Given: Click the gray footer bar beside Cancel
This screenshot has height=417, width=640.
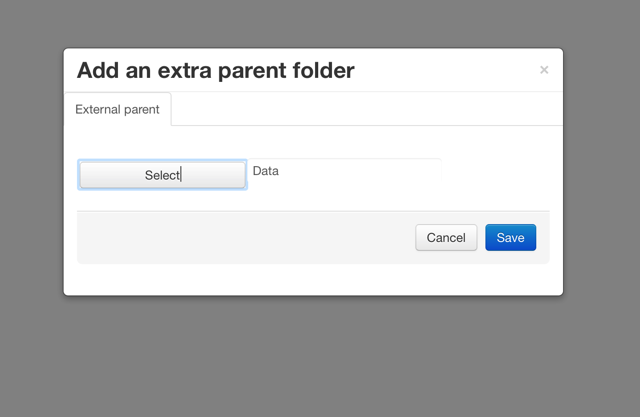Looking at the screenshot, I should (x=245, y=237).
